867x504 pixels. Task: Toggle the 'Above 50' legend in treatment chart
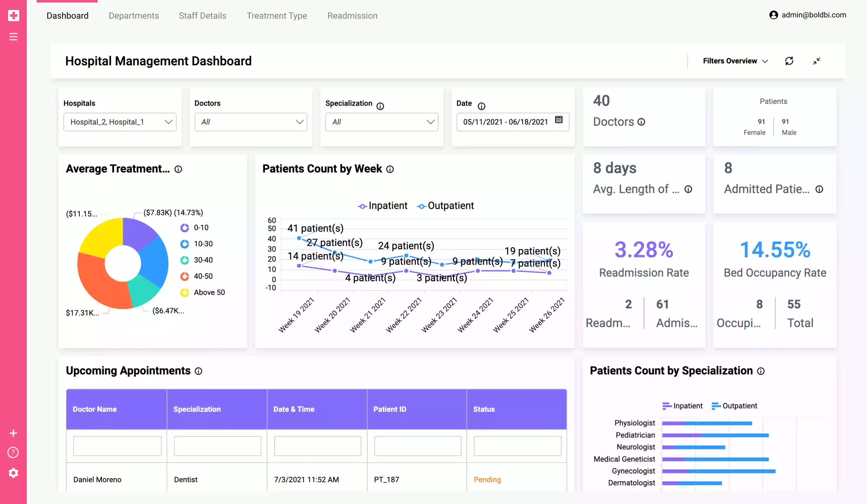pos(204,292)
